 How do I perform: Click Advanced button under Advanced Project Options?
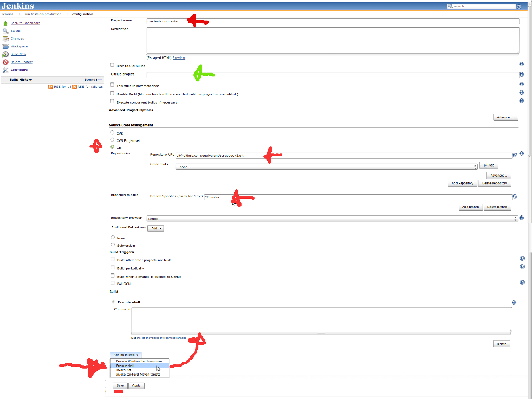[x=505, y=118]
